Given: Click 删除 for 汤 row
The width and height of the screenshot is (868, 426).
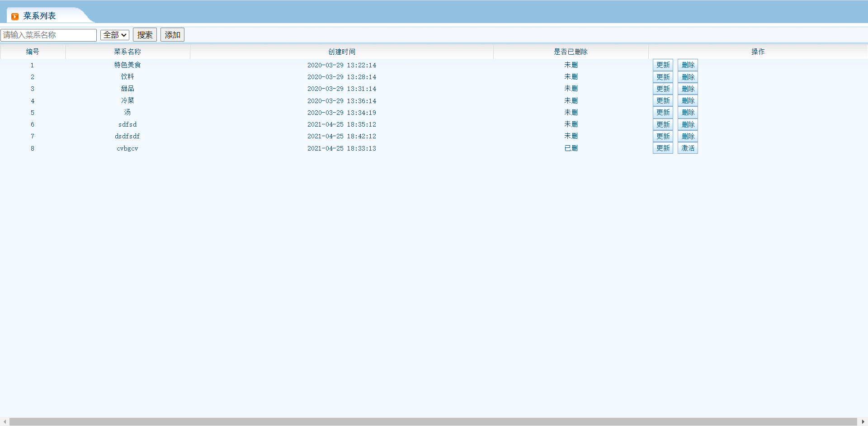Looking at the screenshot, I should 688,112.
